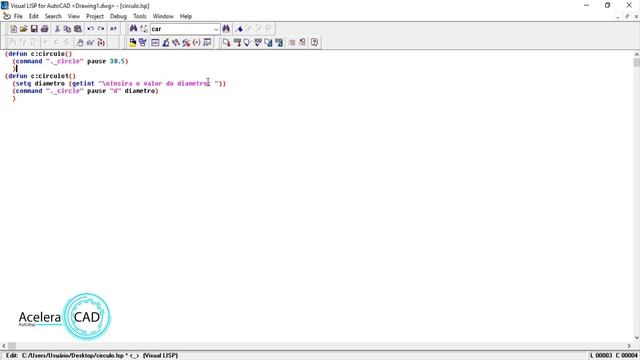640x360 pixels.
Task: Copy selected code to clipboard
Action: 67,29
